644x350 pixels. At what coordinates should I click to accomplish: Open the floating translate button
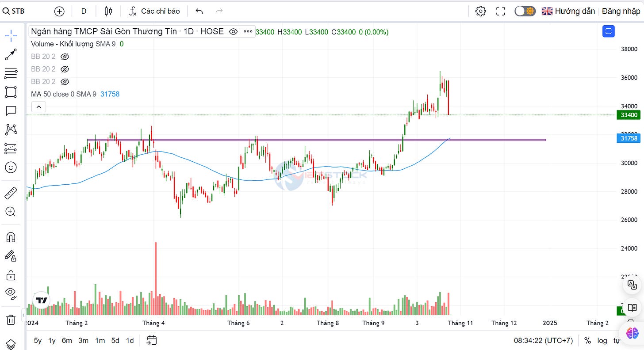click(x=632, y=285)
